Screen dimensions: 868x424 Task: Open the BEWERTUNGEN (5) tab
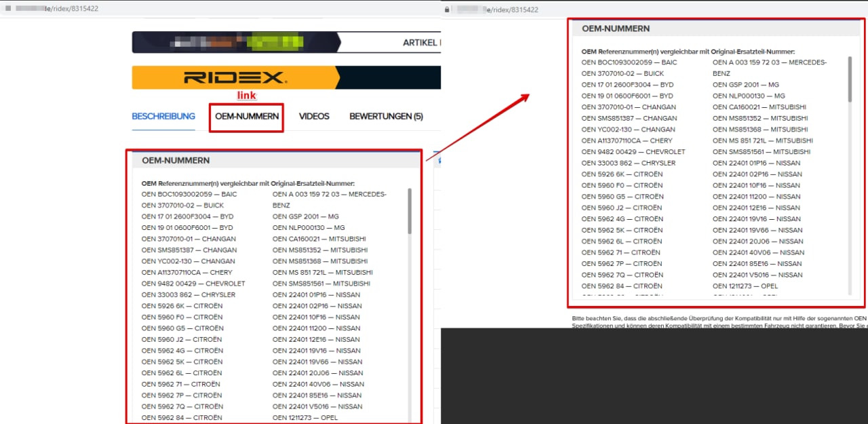coord(386,117)
